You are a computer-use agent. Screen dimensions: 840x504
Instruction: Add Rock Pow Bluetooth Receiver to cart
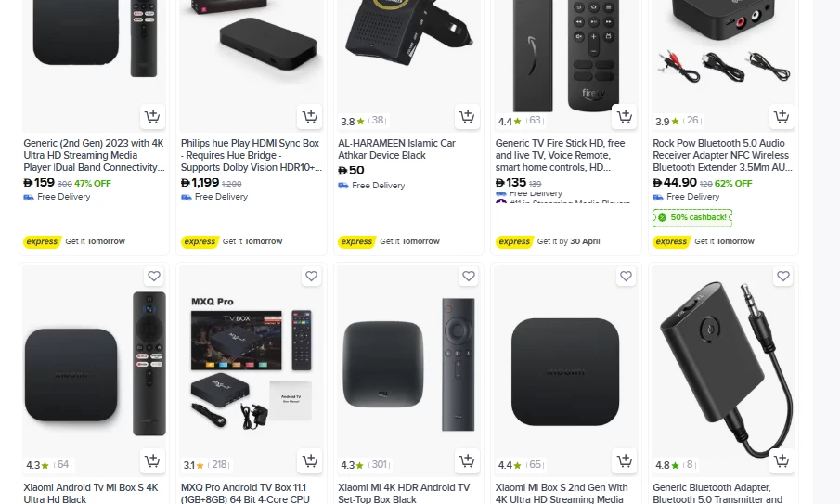782,116
